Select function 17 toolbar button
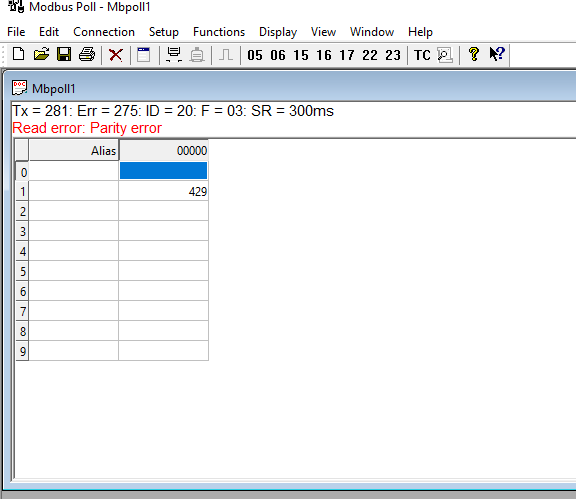Screen dimensions: 576x499 pos(347,55)
